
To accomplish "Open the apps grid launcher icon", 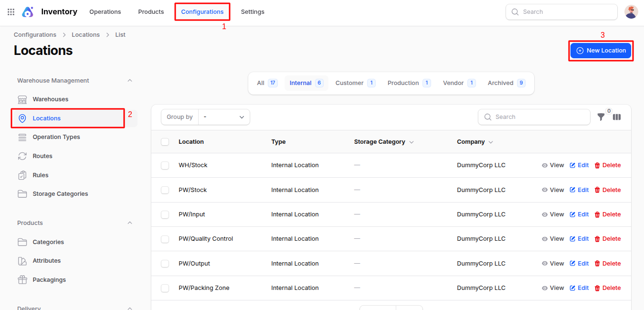I will 11,12.
